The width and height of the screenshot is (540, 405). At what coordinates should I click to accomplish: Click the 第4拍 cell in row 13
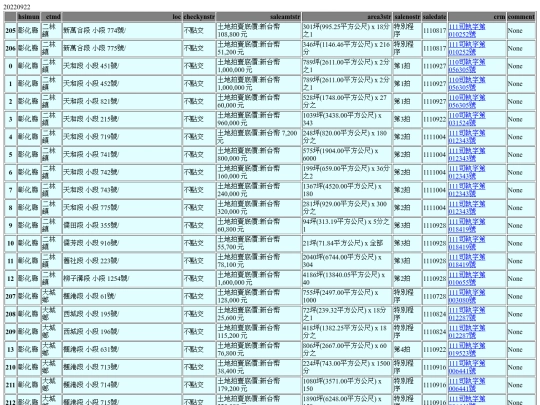pyautogui.click(x=407, y=350)
